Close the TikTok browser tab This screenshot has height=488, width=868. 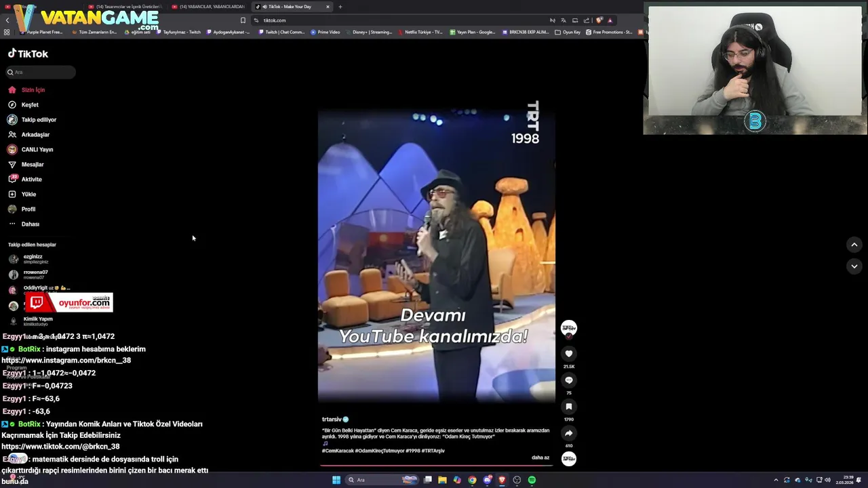[328, 7]
